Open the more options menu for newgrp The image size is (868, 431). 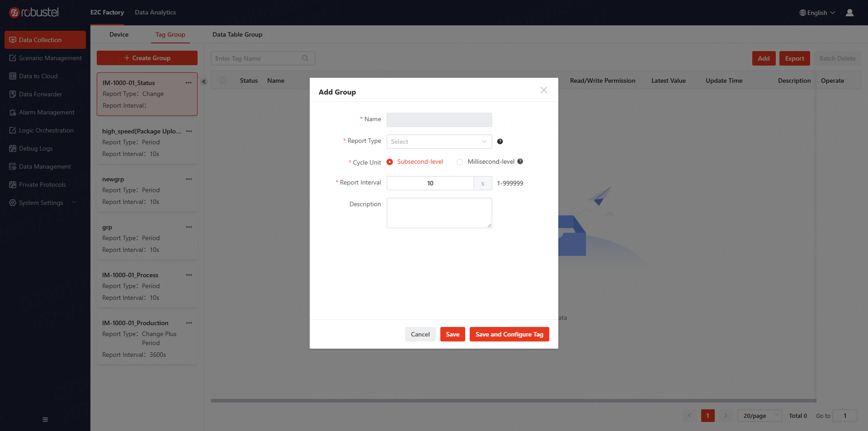click(x=189, y=179)
